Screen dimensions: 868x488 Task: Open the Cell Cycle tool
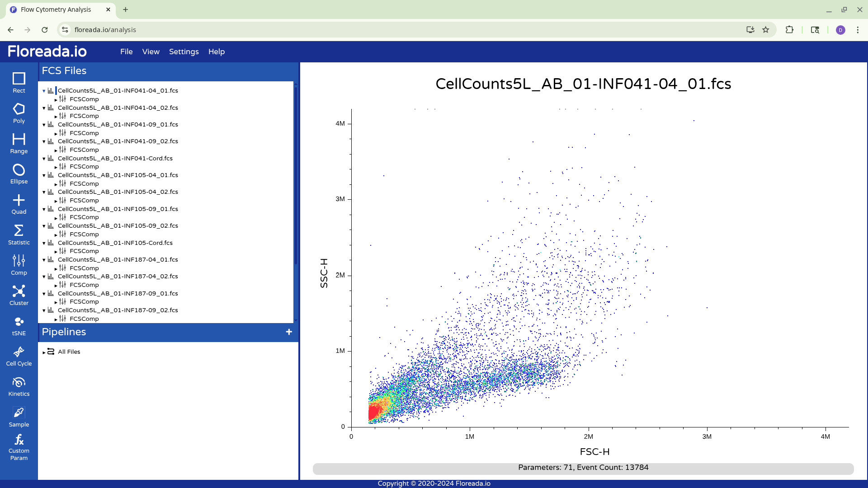click(19, 356)
